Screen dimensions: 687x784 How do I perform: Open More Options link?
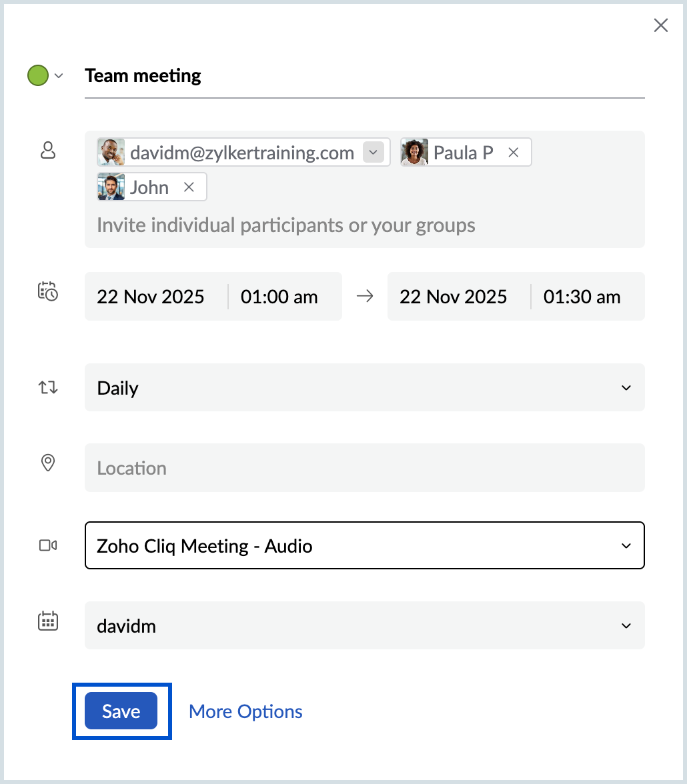(x=245, y=711)
